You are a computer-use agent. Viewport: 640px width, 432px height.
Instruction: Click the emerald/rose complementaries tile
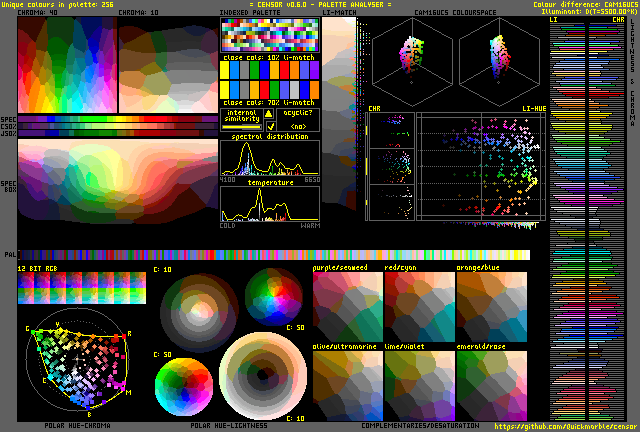tap(491, 385)
